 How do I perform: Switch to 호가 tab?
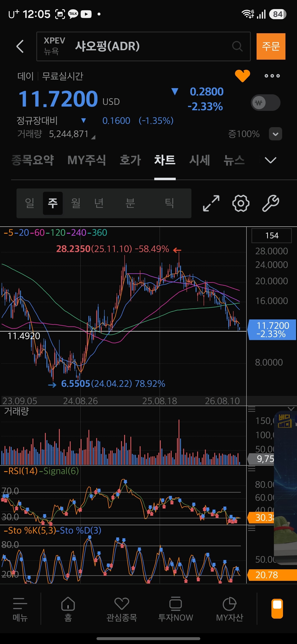tap(130, 160)
